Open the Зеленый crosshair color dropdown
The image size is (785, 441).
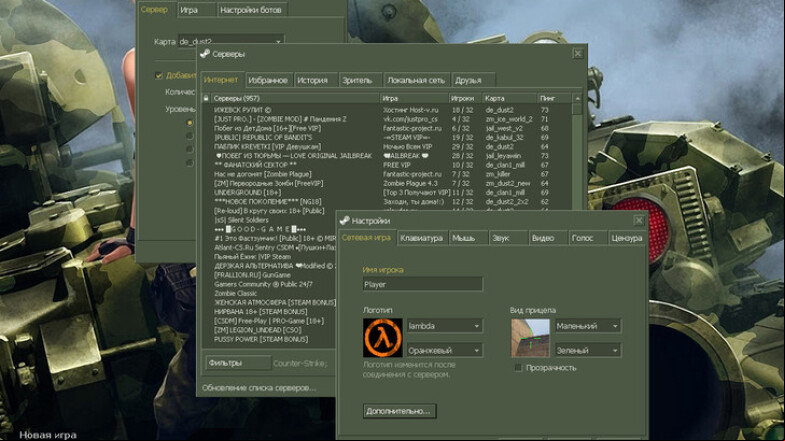588,350
